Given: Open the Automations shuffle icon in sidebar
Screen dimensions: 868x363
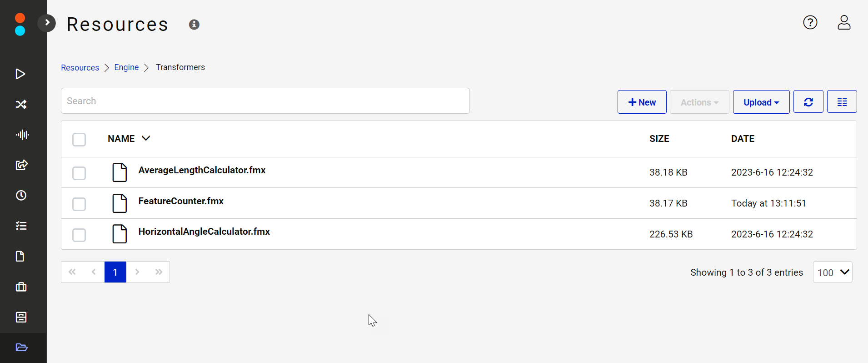Looking at the screenshot, I should (x=21, y=104).
